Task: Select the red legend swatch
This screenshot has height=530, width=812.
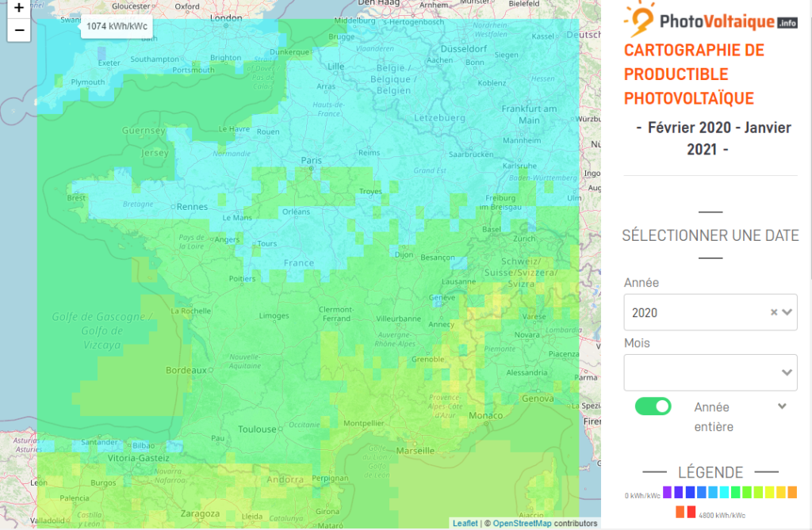Action: (691, 511)
